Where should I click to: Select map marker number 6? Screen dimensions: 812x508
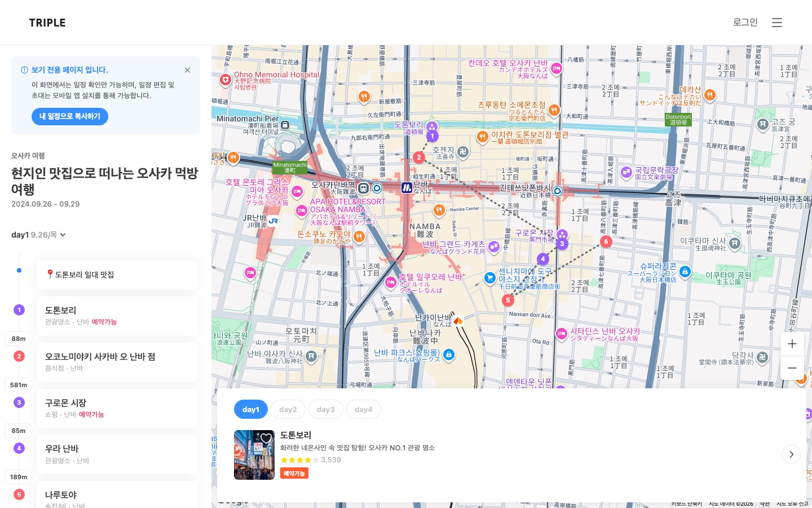[606, 242]
